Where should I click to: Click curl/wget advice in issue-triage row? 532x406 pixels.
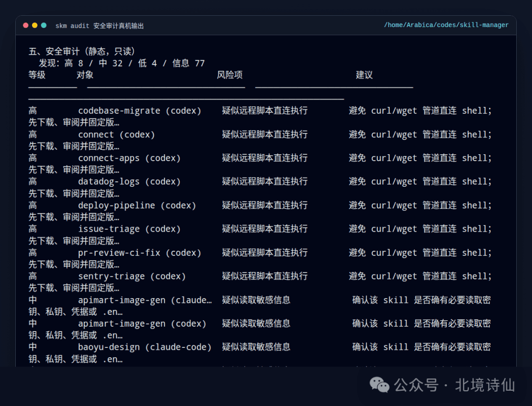point(420,229)
